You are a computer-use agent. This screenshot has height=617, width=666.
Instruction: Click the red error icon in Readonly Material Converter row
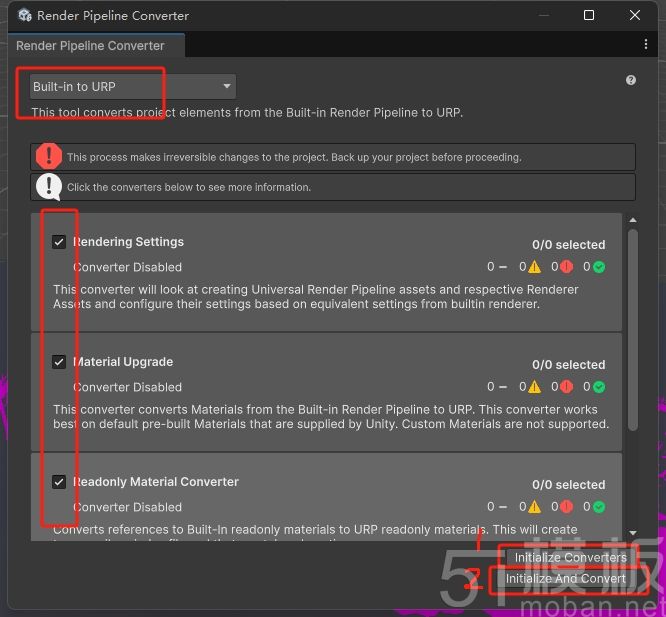coord(567,507)
